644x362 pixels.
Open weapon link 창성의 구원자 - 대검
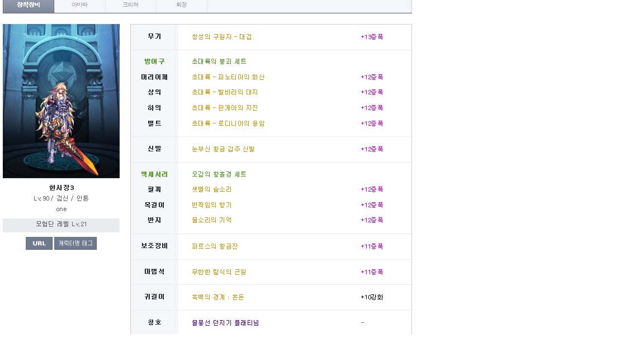click(x=221, y=37)
